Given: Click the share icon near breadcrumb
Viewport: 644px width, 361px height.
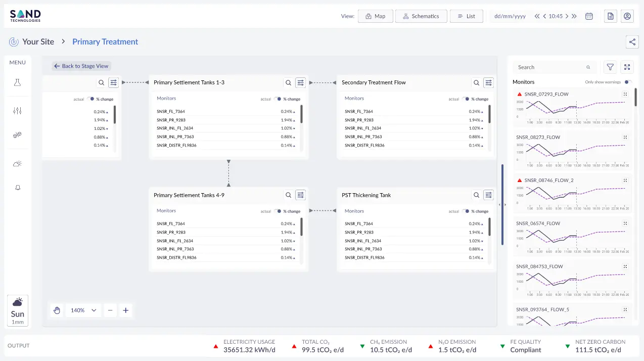Looking at the screenshot, I should tap(632, 42).
